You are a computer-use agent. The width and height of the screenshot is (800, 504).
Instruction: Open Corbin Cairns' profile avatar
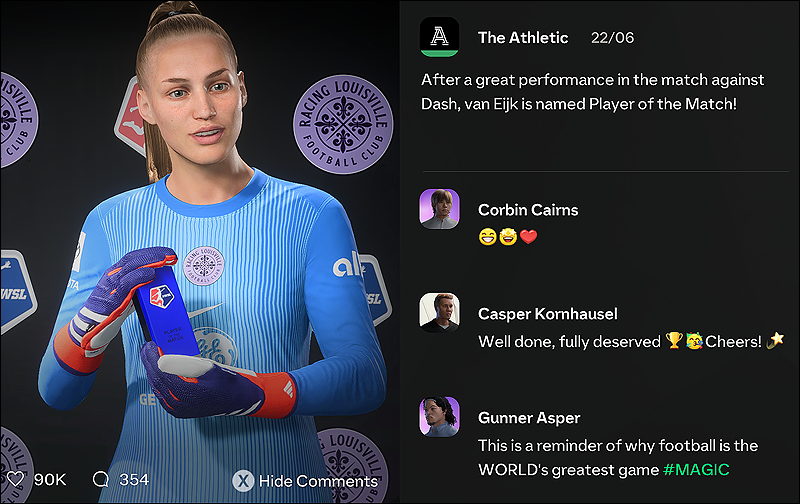coord(439,209)
